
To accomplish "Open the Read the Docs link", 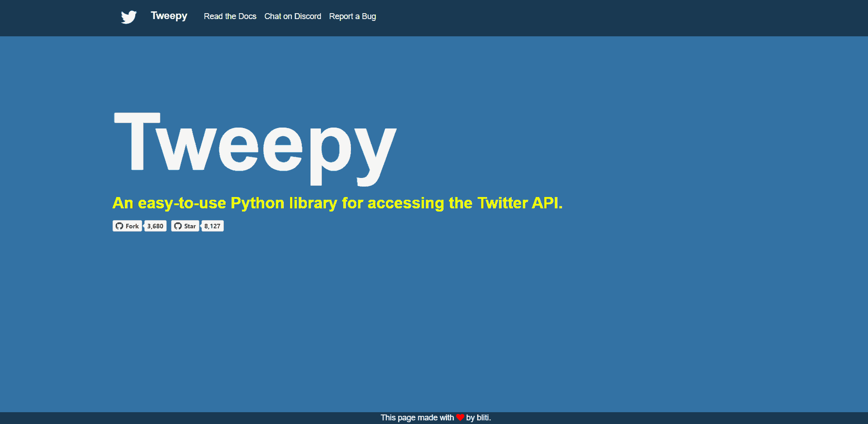I will point(230,16).
